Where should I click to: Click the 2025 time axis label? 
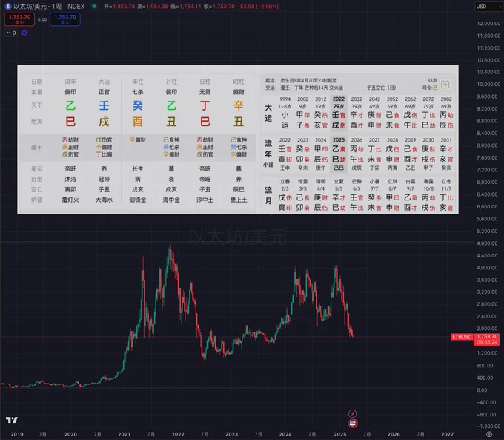pos(339,434)
